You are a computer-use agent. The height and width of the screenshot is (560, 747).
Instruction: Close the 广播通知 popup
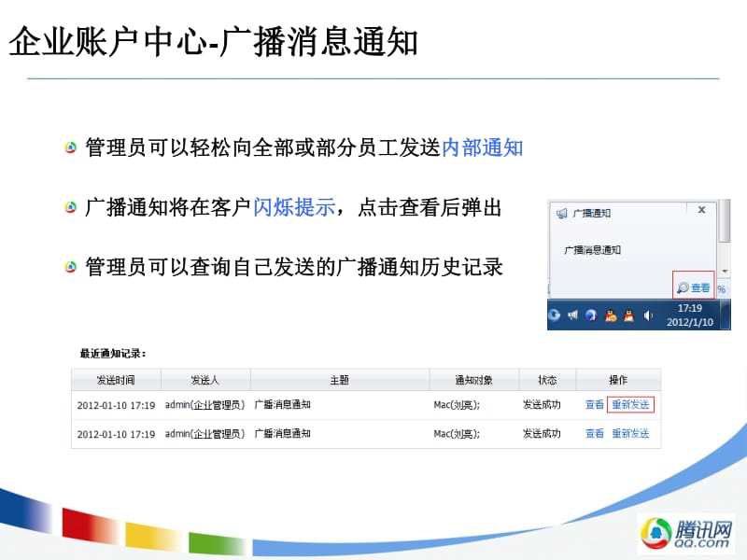click(701, 209)
